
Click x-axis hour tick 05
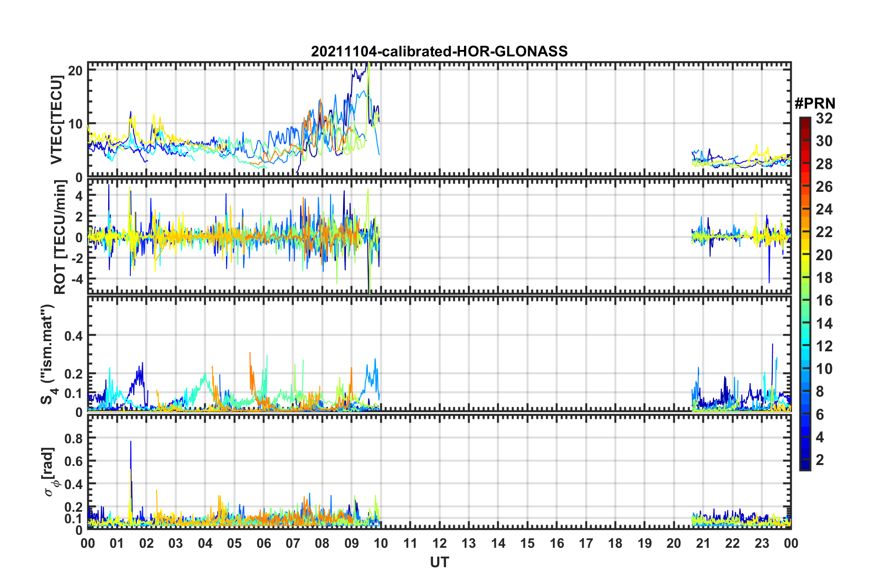point(234,543)
